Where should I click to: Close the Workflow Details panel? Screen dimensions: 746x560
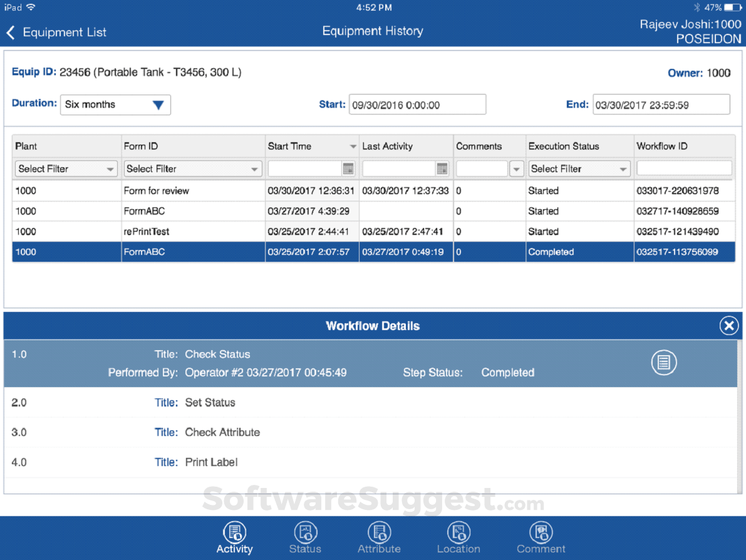point(728,326)
